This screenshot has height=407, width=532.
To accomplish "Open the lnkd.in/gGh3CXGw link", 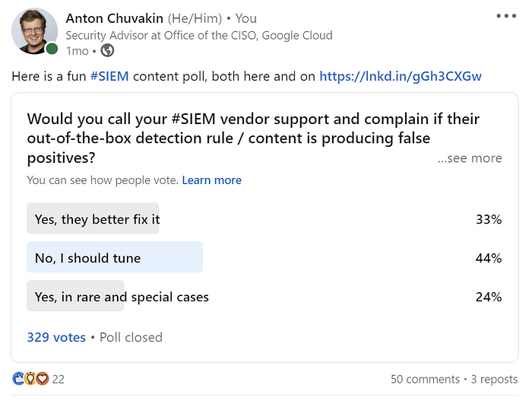I will (401, 76).
